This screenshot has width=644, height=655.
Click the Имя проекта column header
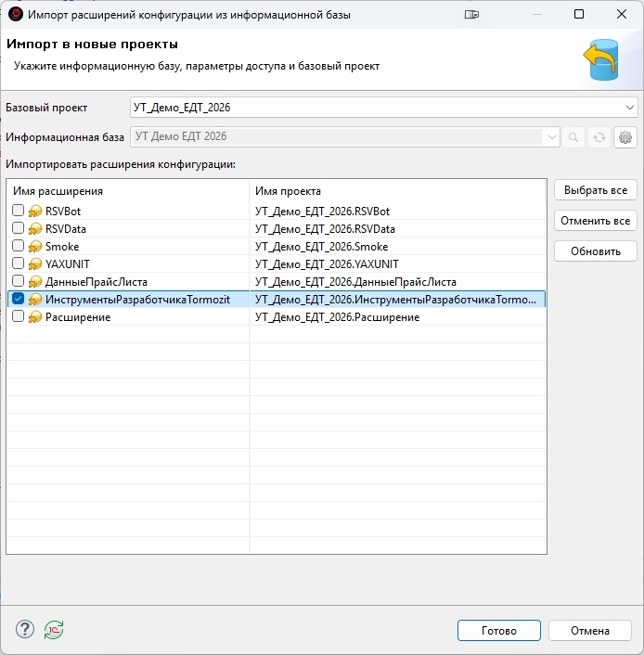(x=398, y=191)
